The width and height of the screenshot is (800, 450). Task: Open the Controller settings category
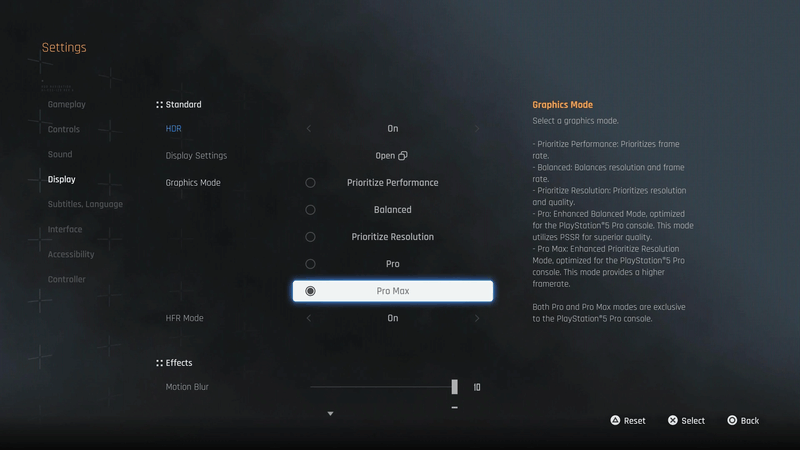[x=66, y=279]
